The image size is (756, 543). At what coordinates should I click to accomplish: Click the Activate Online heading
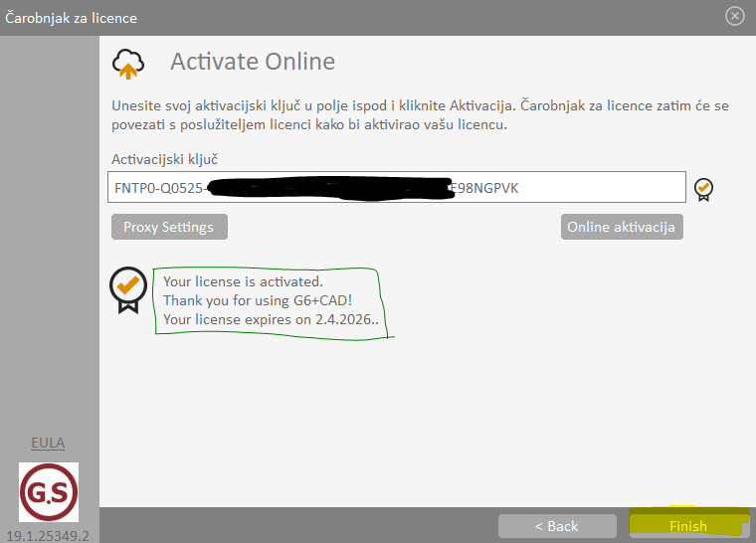click(x=253, y=62)
